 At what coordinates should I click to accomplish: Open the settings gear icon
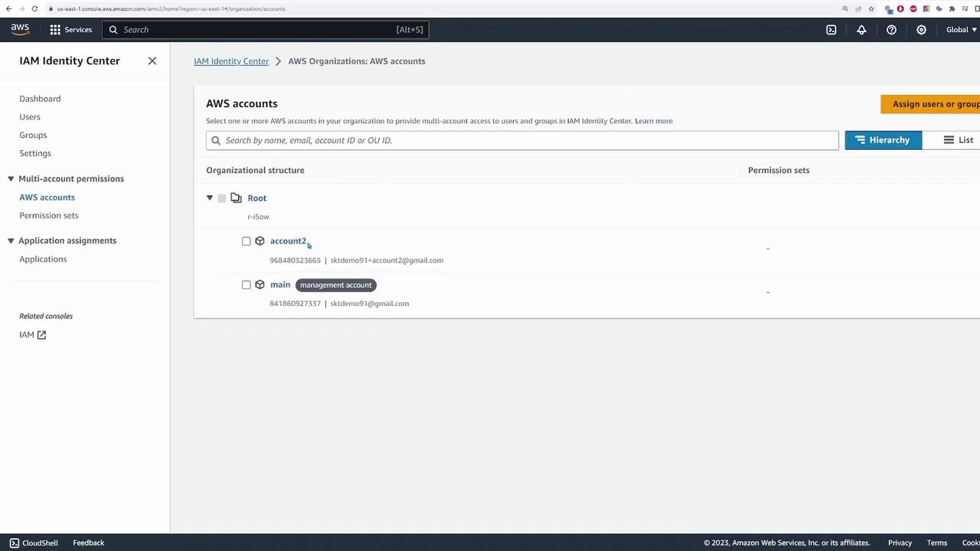tap(921, 30)
